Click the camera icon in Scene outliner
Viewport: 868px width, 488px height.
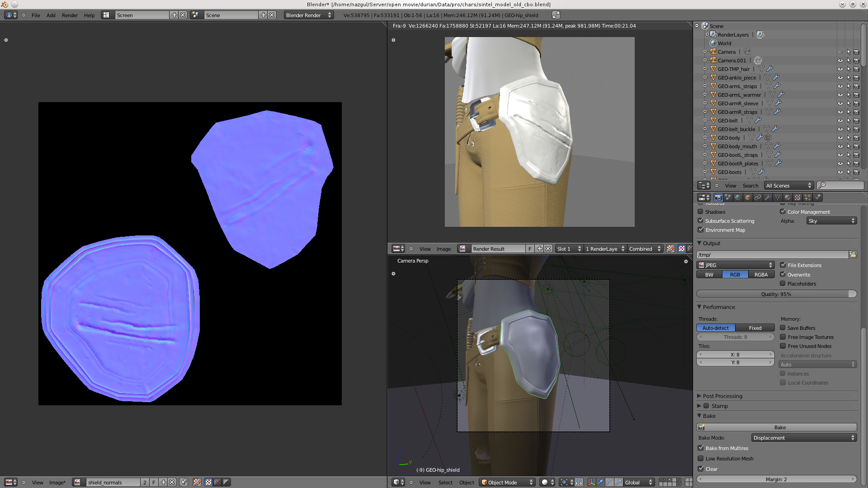coord(713,52)
